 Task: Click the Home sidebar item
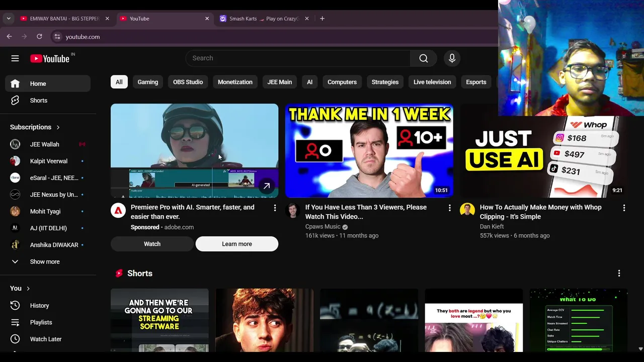[48, 83]
